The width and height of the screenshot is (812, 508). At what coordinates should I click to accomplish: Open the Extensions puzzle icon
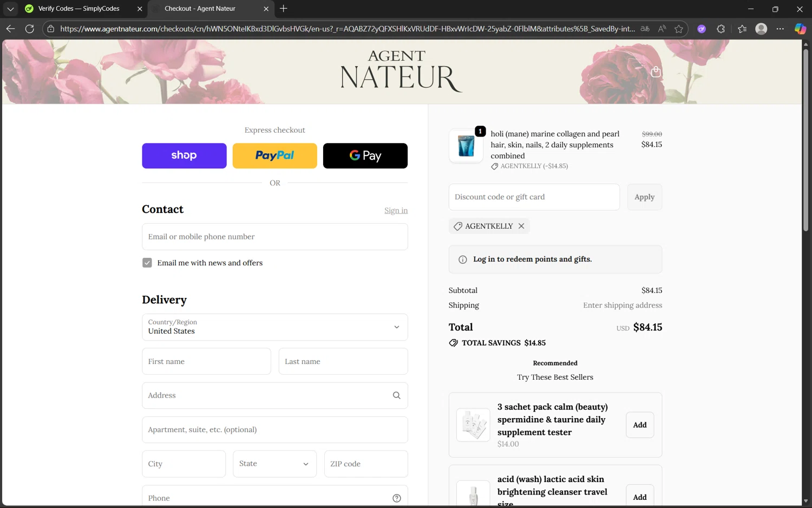pyautogui.click(x=721, y=29)
